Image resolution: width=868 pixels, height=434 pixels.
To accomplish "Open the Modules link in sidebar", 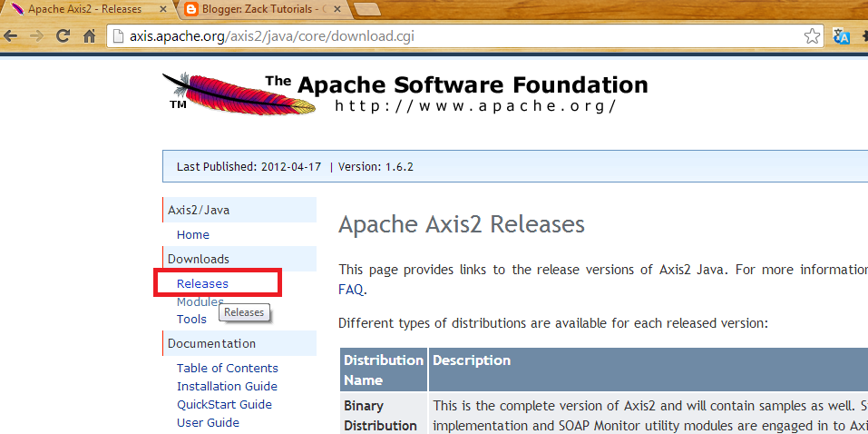I will pyautogui.click(x=200, y=301).
